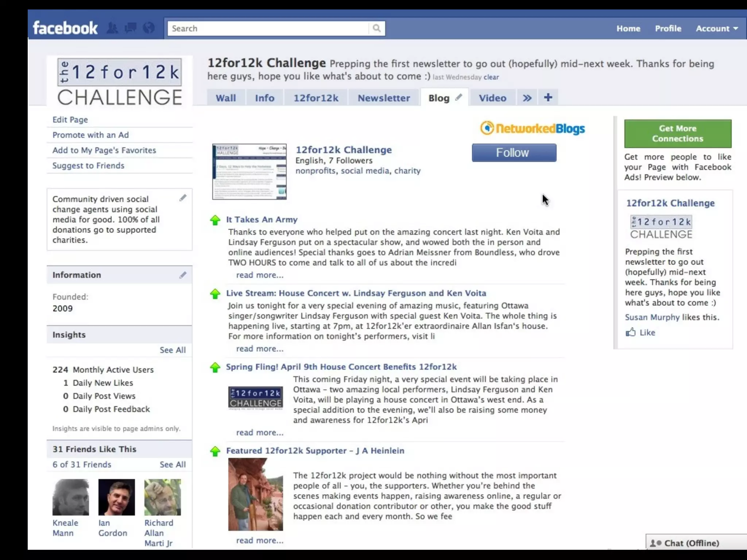Screen dimensions: 747x560
Task: Edit the page description with pencil icon
Action: 183,198
